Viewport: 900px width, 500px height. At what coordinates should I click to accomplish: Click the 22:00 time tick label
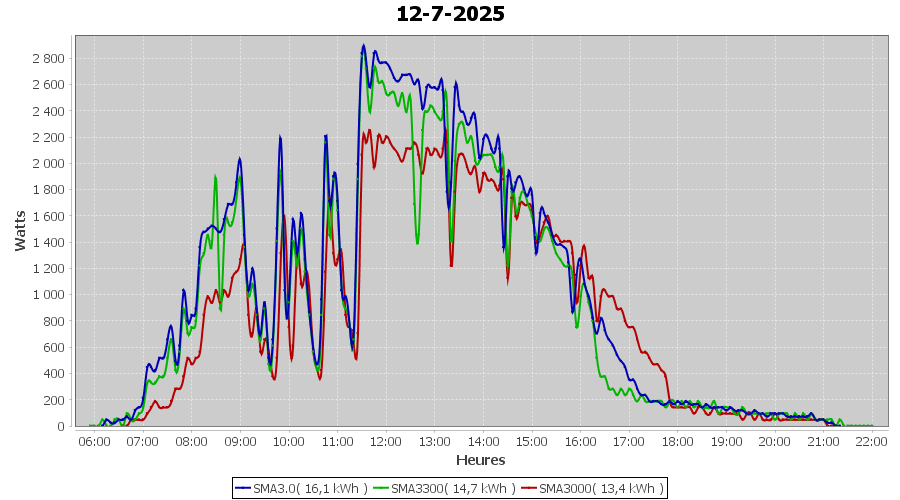point(872,441)
